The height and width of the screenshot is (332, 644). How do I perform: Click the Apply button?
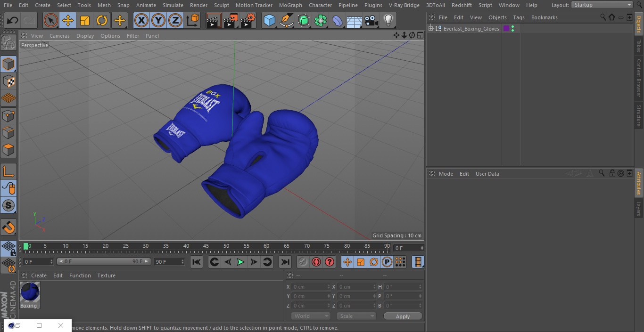pos(403,316)
